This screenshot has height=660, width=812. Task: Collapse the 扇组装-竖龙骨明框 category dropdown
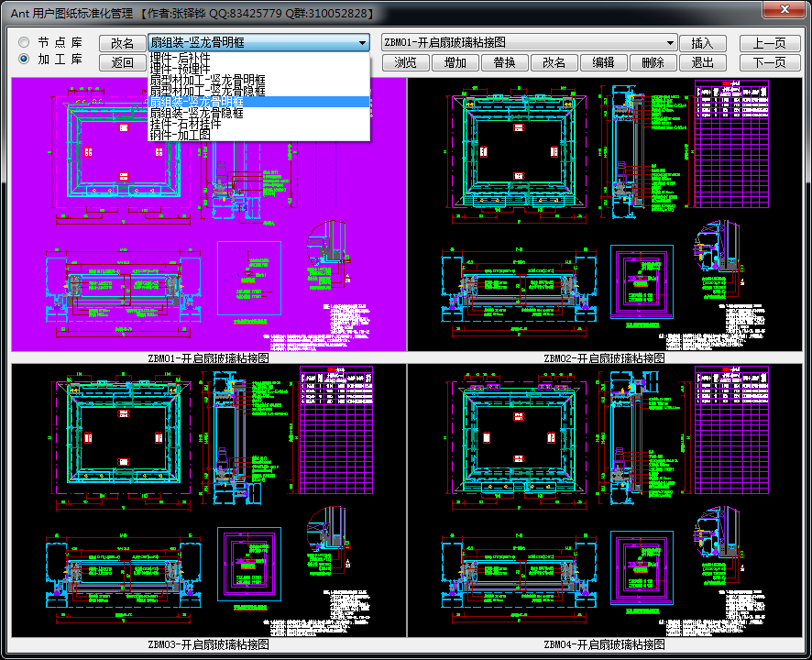click(x=362, y=43)
